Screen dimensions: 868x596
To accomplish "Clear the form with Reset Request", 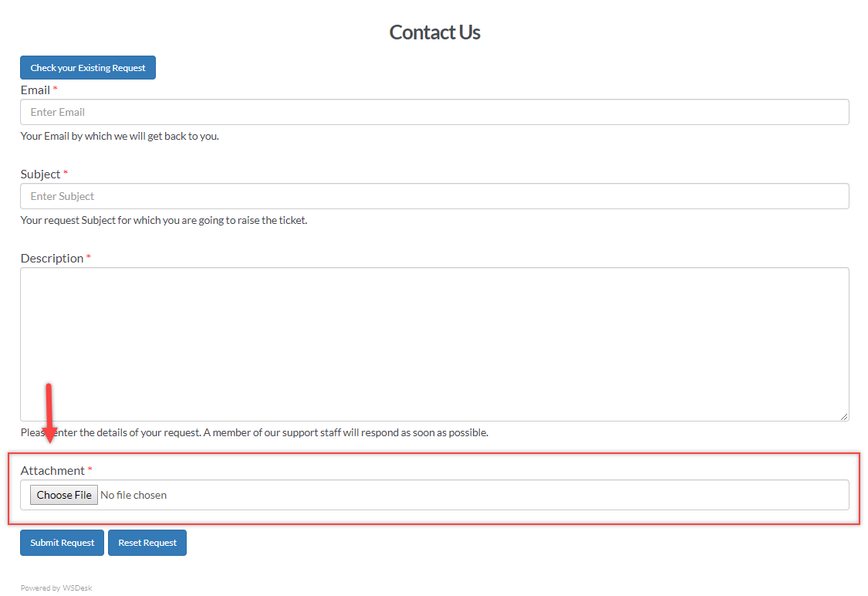I will click(147, 543).
